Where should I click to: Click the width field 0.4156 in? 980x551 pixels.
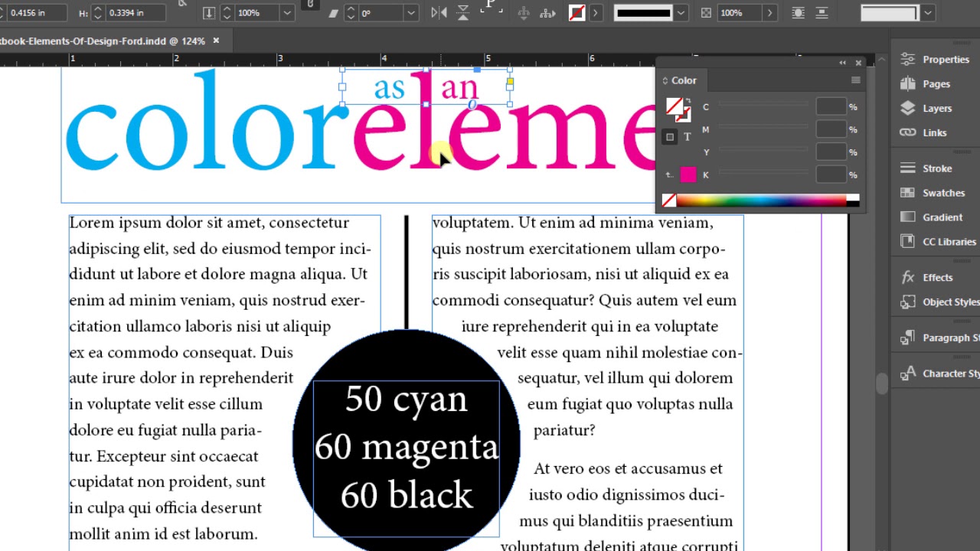(36, 13)
